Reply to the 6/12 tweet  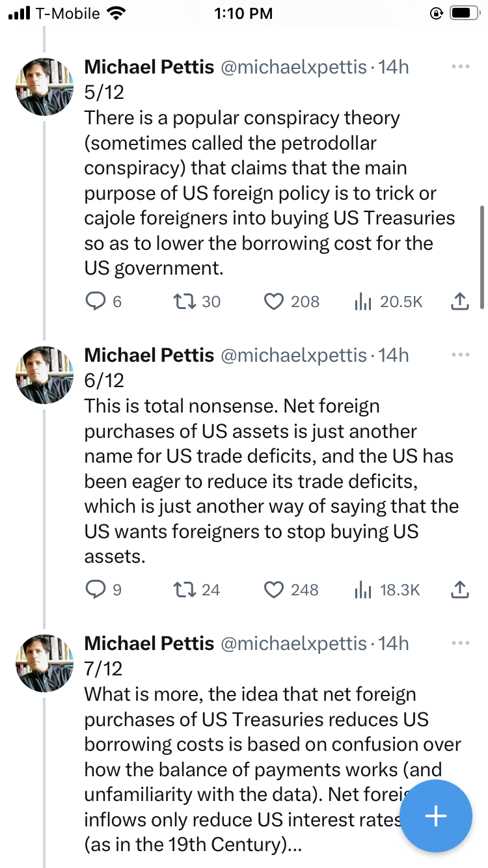(x=96, y=590)
